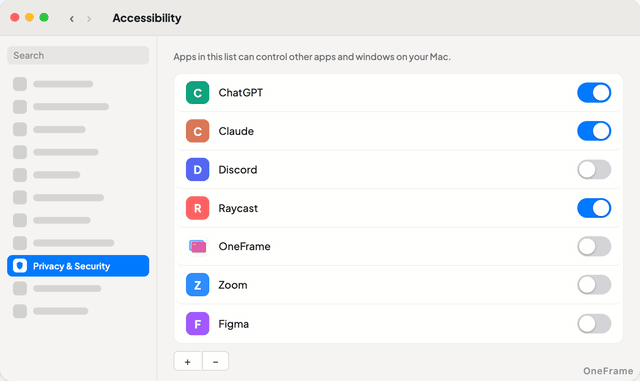Viewport: 640px width, 381px height.
Task: Click the ChatGPT app icon
Action: 198,93
